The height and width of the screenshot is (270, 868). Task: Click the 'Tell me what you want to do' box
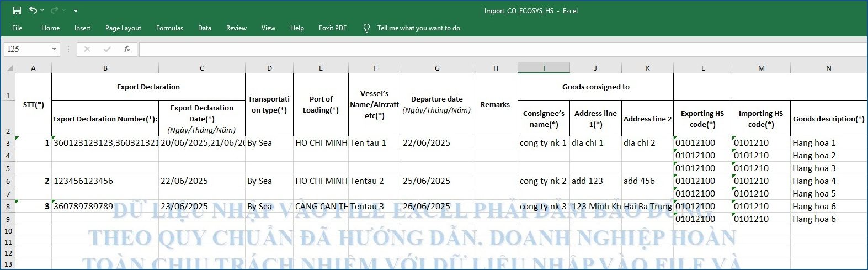click(418, 28)
